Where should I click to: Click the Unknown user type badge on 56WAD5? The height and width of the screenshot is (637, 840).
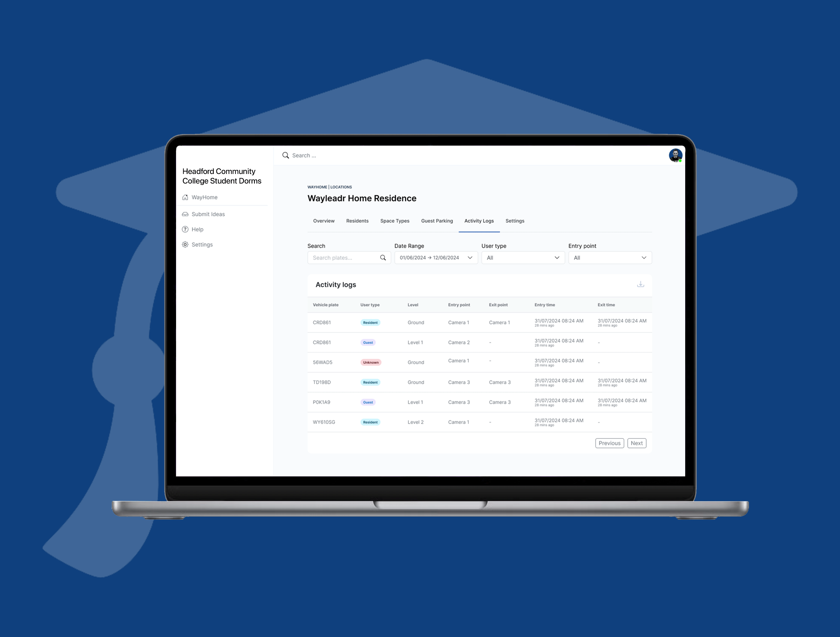coord(370,362)
